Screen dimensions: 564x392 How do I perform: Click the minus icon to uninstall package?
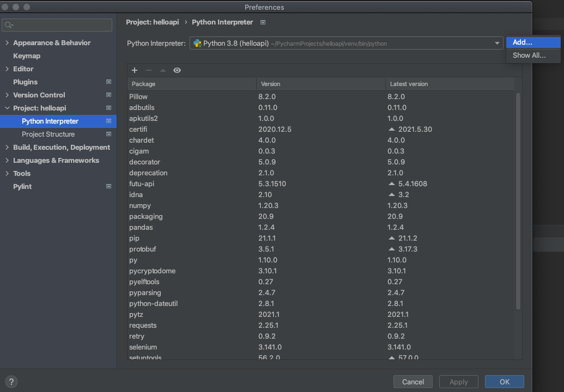click(x=149, y=70)
